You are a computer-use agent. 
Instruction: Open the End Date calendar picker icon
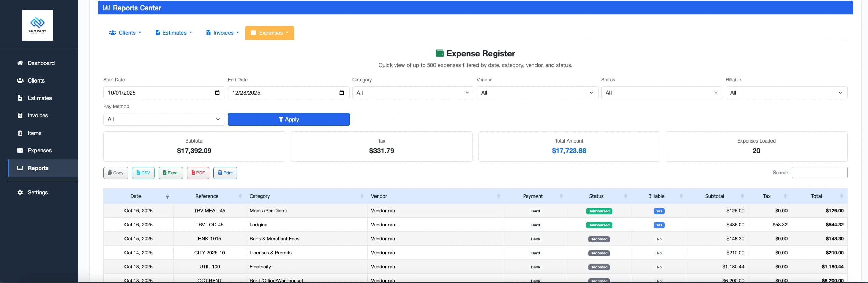tap(342, 93)
